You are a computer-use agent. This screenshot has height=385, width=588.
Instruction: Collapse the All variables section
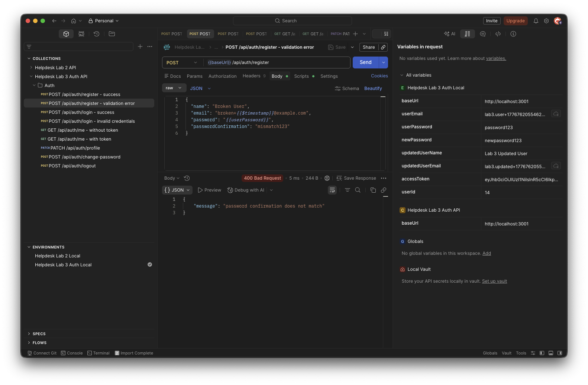coord(402,75)
